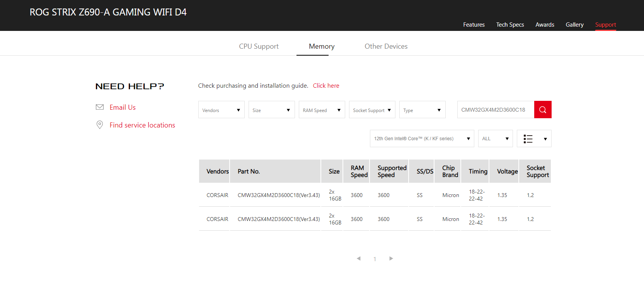This screenshot has width=644, height=294.
Task: Click the 'Click here' guide link
Action: (x=326, y=86)
